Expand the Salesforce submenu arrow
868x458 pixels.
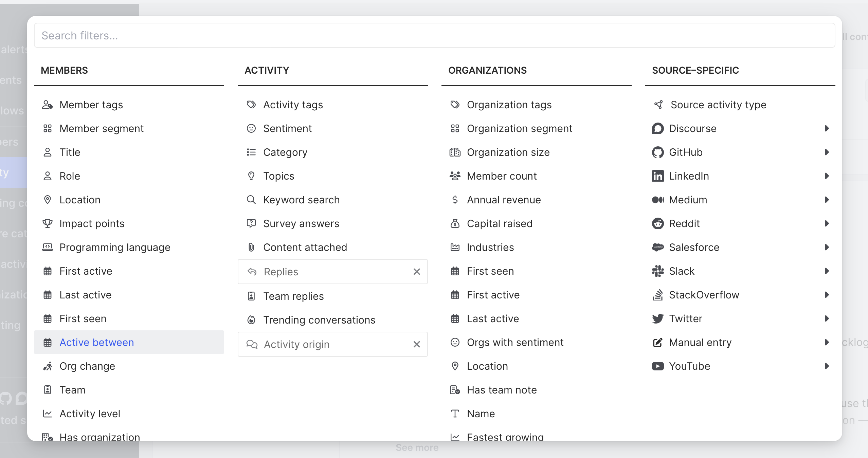click(827, 248)
